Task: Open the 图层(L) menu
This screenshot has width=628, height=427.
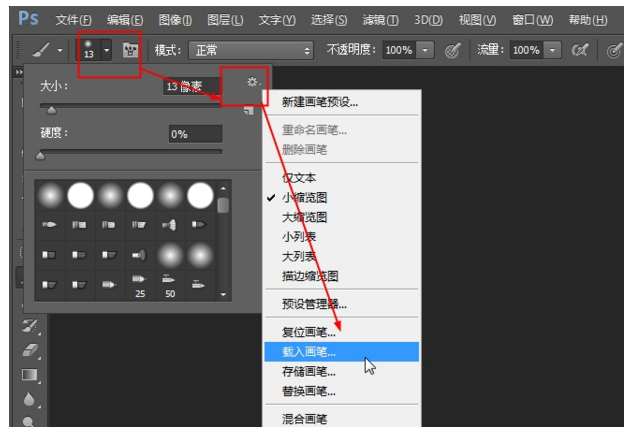Action: (x=225, y=20)
